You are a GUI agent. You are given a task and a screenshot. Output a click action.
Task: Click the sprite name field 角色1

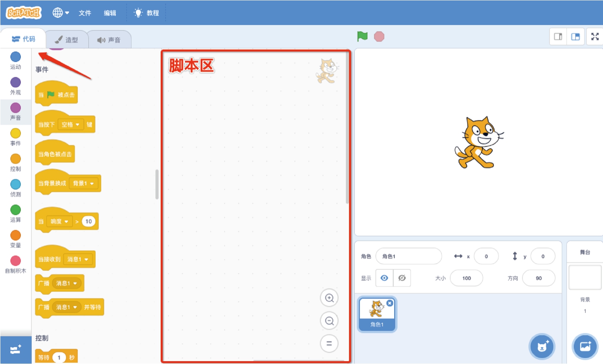[x=409, y=256]
